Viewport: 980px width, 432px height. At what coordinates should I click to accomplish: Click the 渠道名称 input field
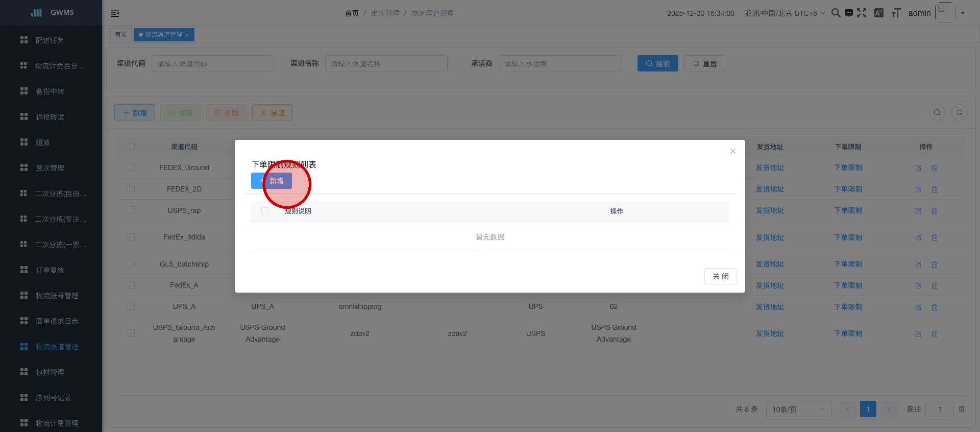click(386, 63)
